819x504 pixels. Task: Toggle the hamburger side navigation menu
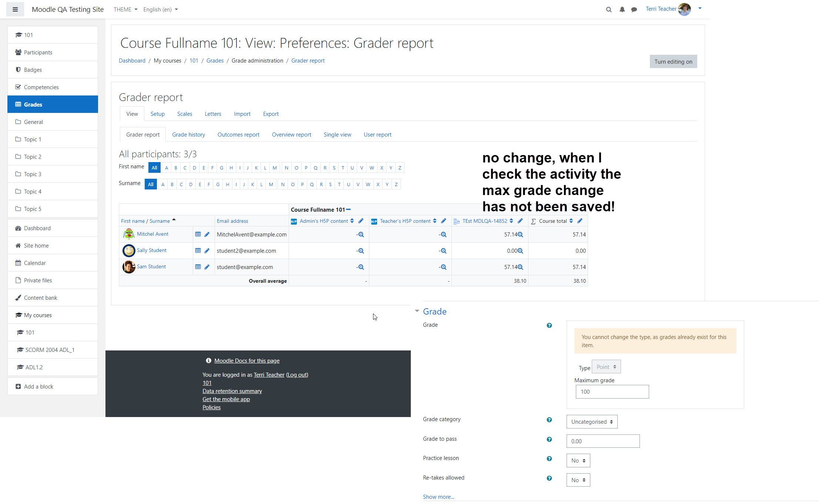tap(15, 9)
